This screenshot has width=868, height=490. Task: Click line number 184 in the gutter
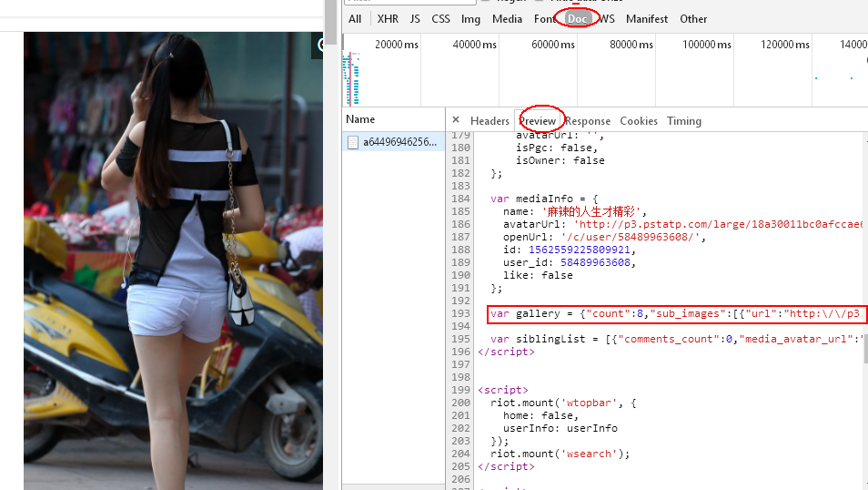tap(460, 199)
